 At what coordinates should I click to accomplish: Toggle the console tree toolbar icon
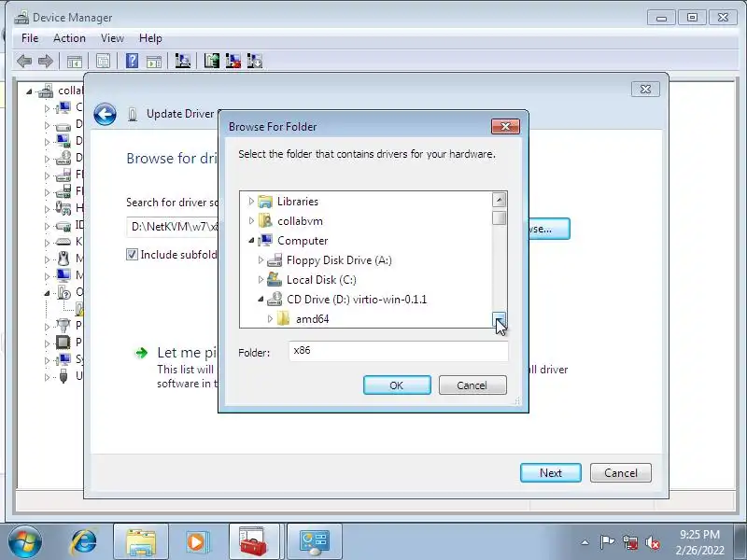(x=75, y=61)
